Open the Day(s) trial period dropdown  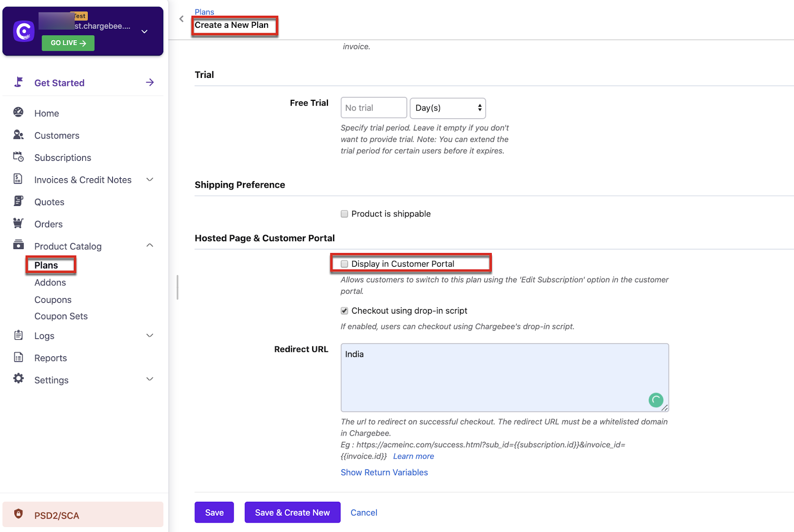coord(447,108)
